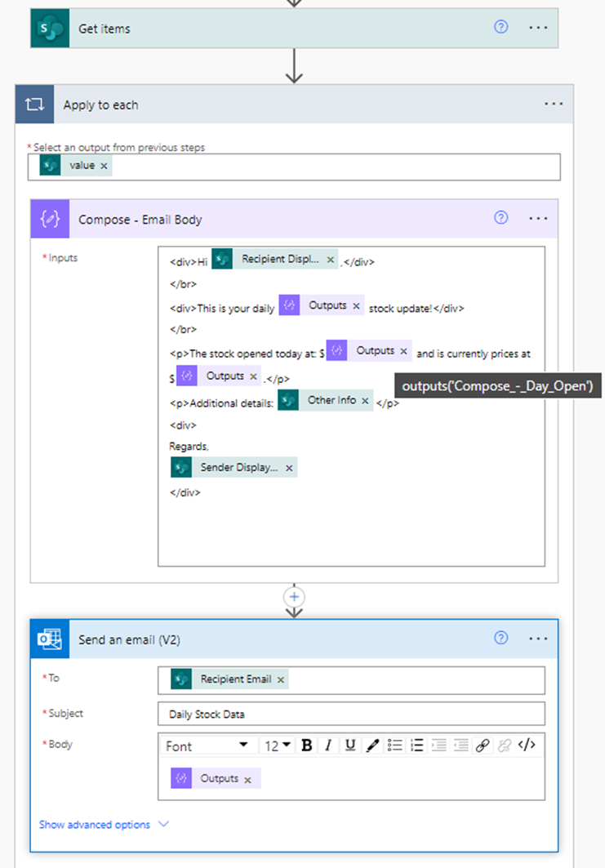Switch body editor to code view
The width and height of the screenshot is (605, 868).
[527, 745]
